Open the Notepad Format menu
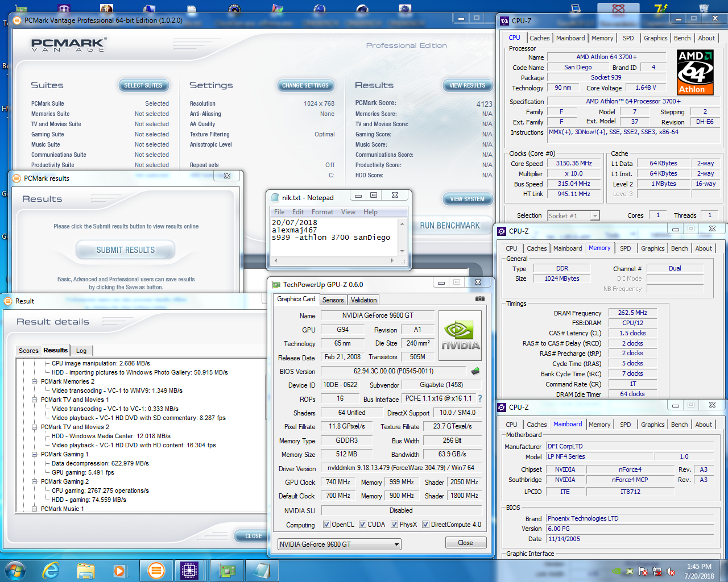 322,212
